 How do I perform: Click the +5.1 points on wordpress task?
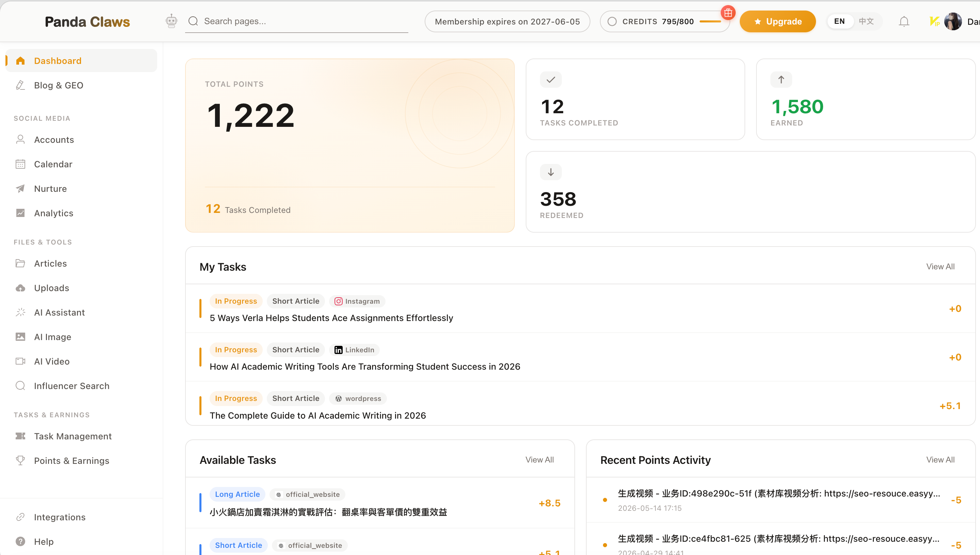pos(950,406)
